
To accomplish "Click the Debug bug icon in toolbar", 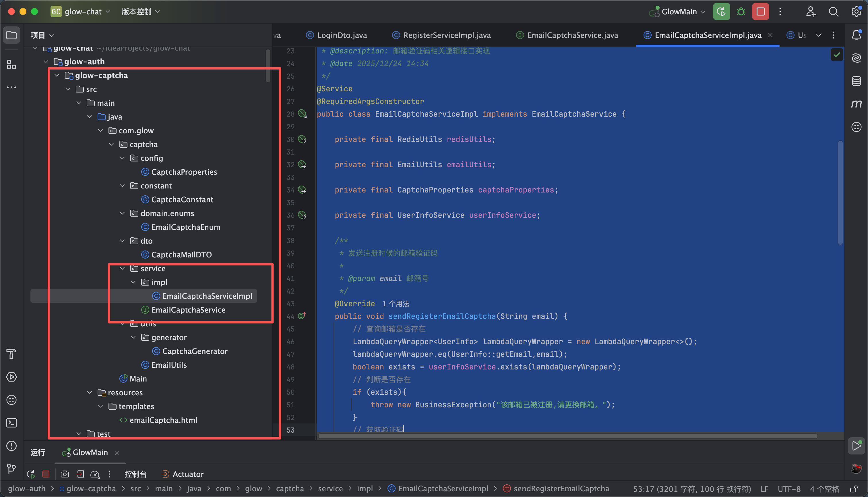I will click(741, 11).
